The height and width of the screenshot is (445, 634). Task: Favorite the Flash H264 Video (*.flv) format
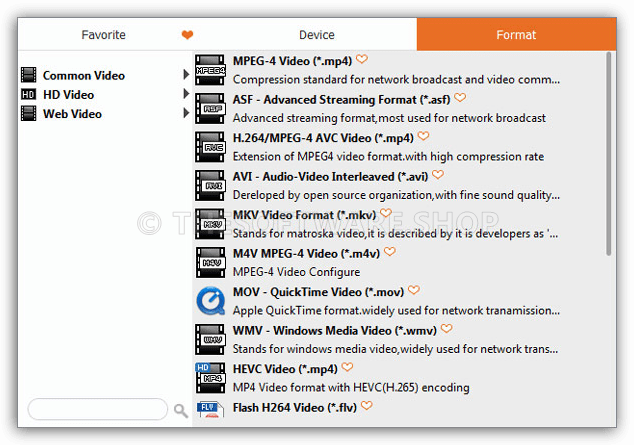(x=367, y=406)
